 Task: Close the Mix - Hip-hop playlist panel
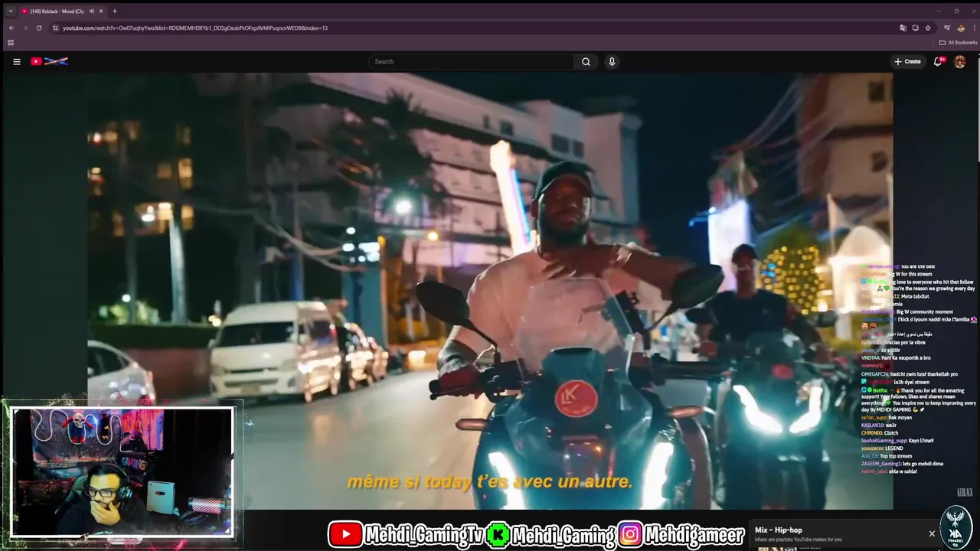[932, 533]
